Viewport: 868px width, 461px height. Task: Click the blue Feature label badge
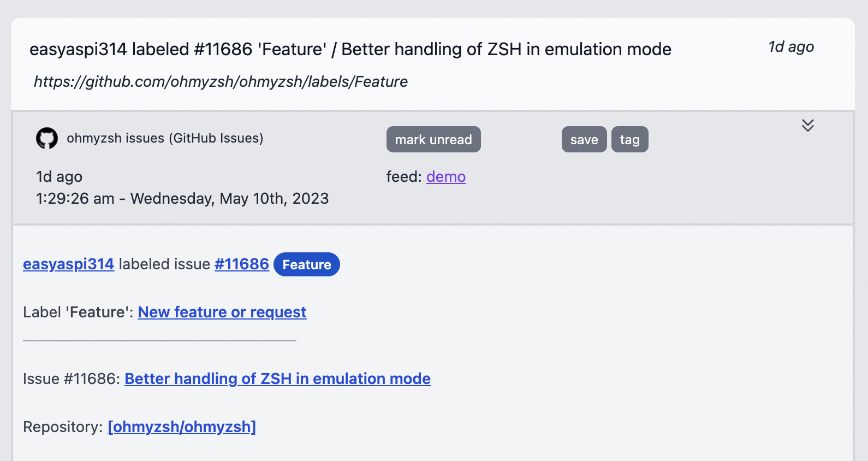(x=307, y=264)
